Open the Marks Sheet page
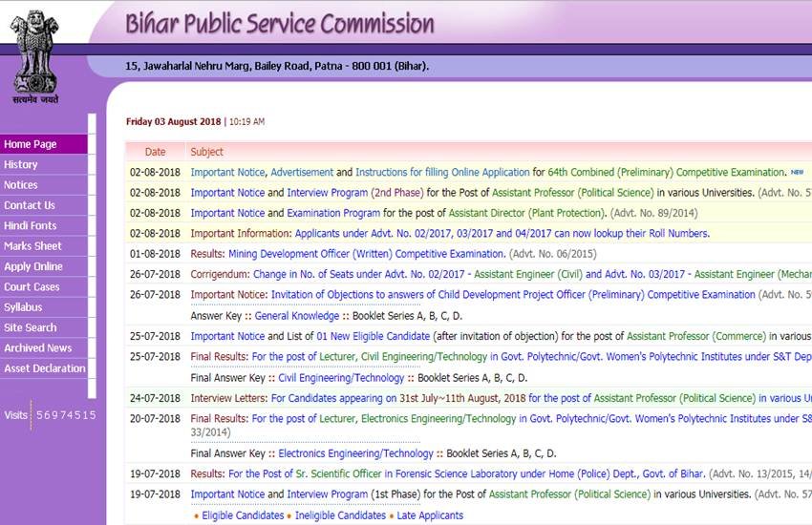 pyautogui.click(x=32, y=246)
